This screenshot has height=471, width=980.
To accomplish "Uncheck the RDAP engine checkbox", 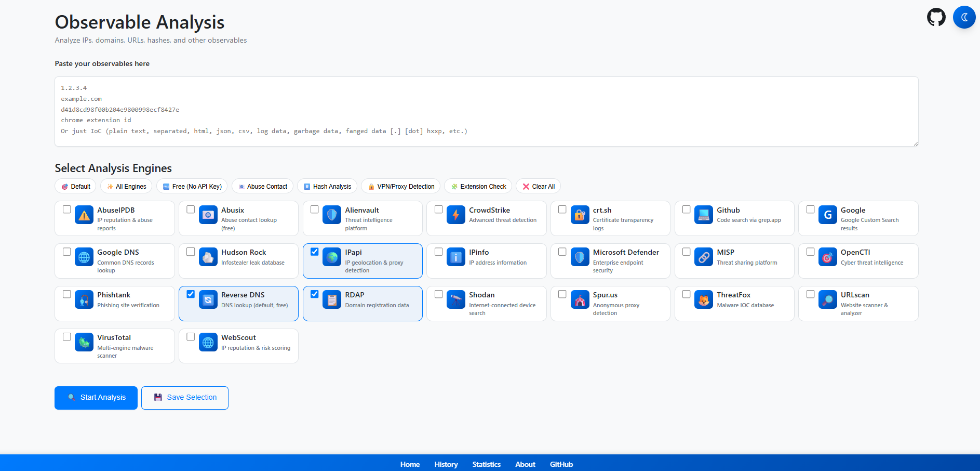I will 315,294.
